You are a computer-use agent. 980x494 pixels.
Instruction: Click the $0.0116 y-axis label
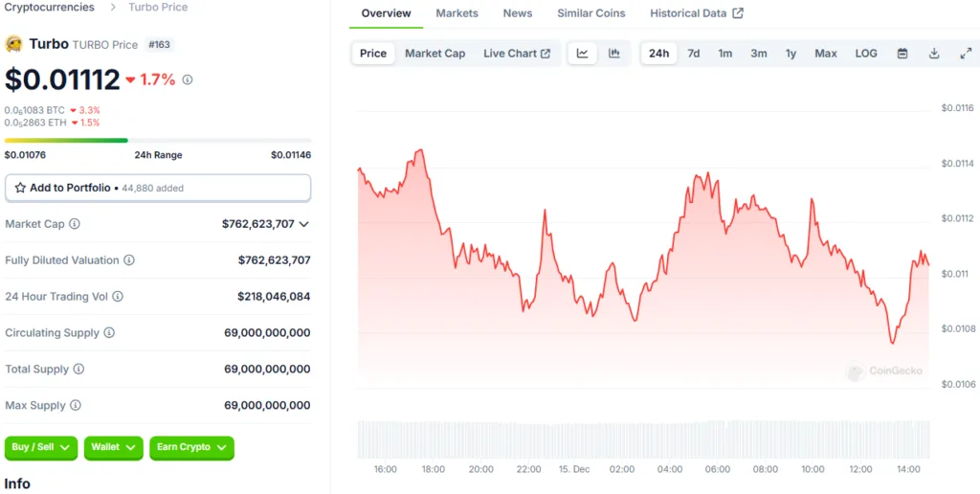[957, 108]
